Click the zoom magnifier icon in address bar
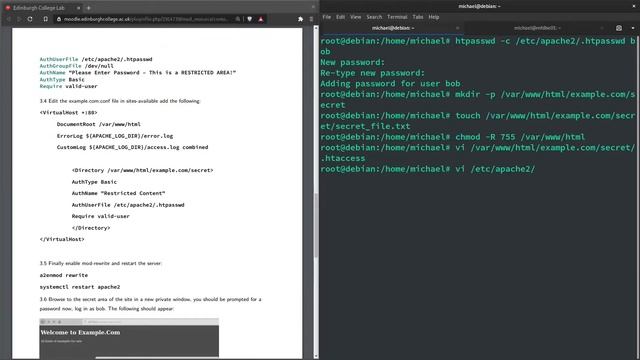 pos(238,19)
